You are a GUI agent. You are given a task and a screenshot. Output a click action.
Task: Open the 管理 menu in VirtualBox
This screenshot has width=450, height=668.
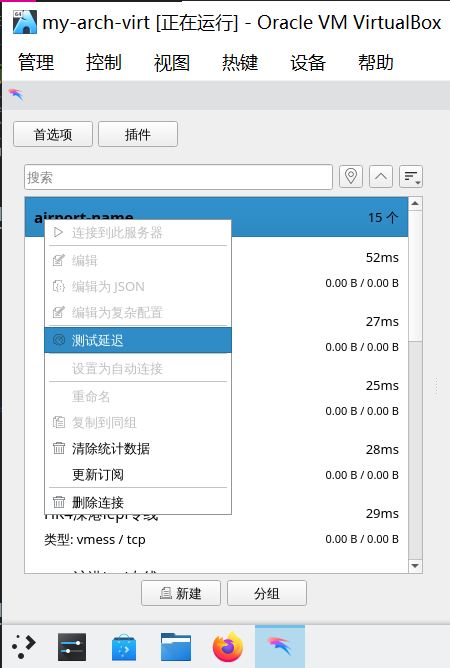(36, 63)
